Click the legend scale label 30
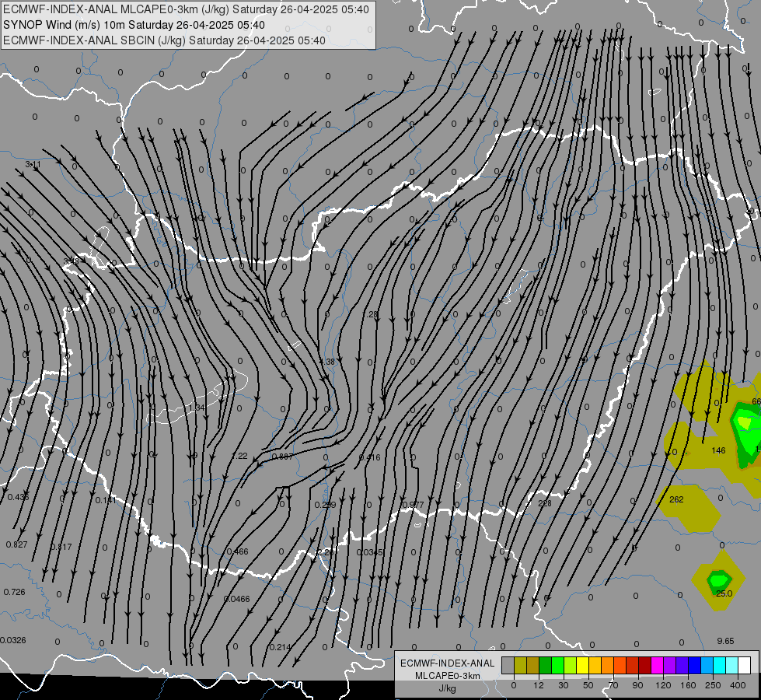Viewport: 761px width, 700px height. 563,685
